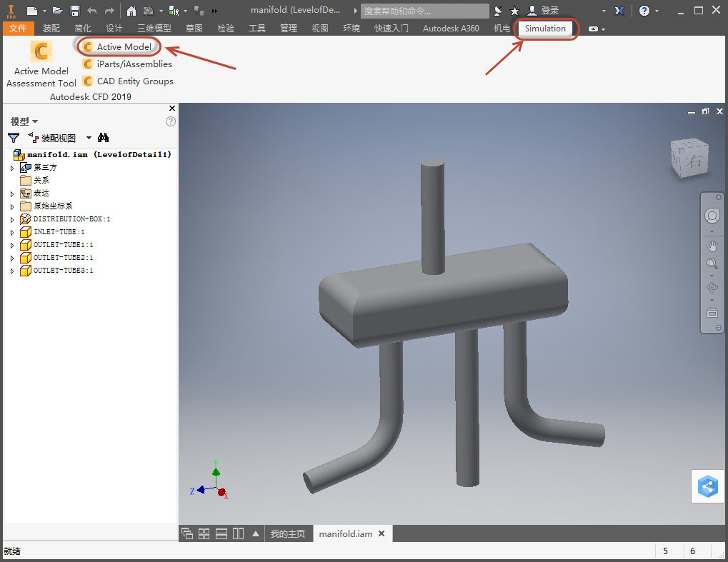Image resolution: width=728 pixels, height=562 pixels.
Task: Select the 关系 folder
Action: pyautogui.click(x=34, y=180)
